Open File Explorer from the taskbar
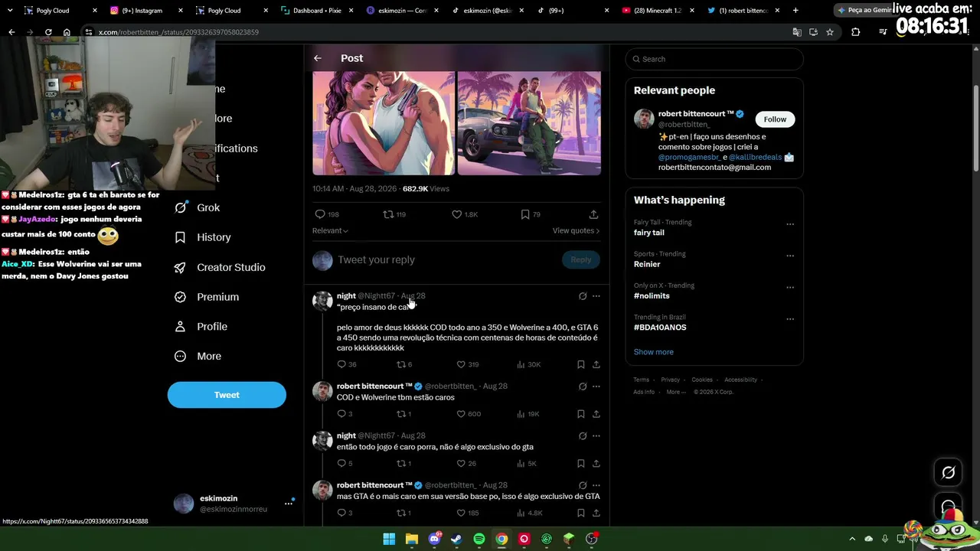 (411, 539)
